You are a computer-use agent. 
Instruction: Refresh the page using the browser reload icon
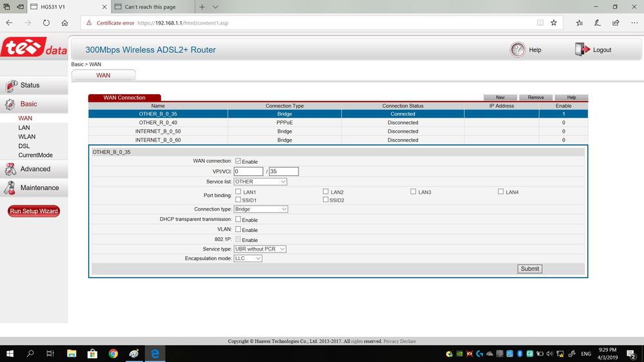point(46,23)
